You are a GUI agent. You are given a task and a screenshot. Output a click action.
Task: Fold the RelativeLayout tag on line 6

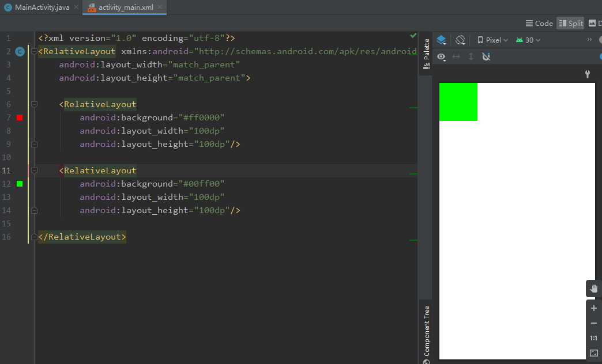point(34,104)
